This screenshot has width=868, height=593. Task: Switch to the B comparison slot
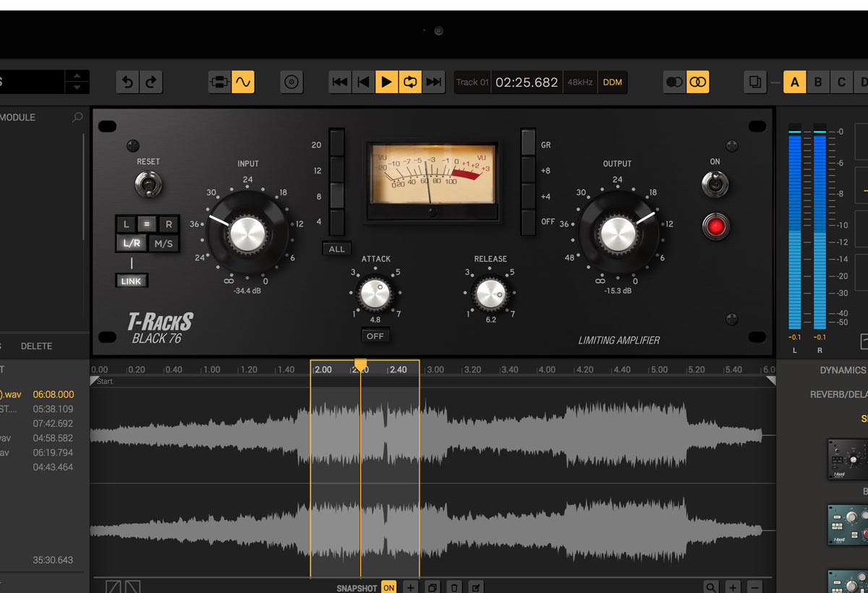point(818,82)
